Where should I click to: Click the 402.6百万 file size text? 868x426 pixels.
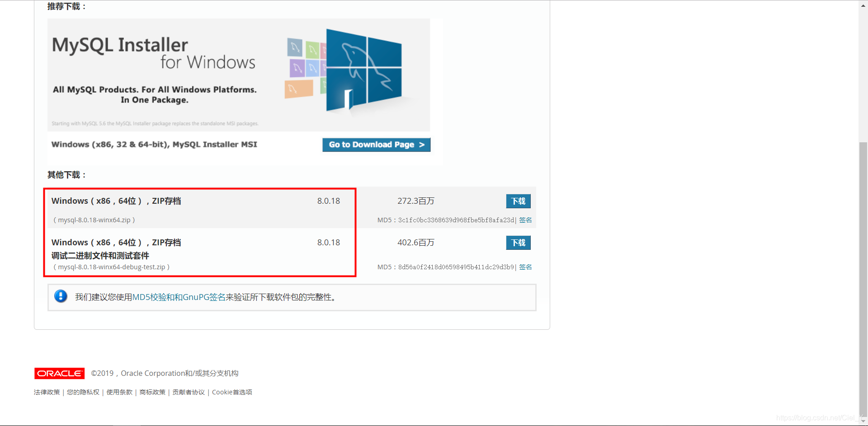(416, 243)
